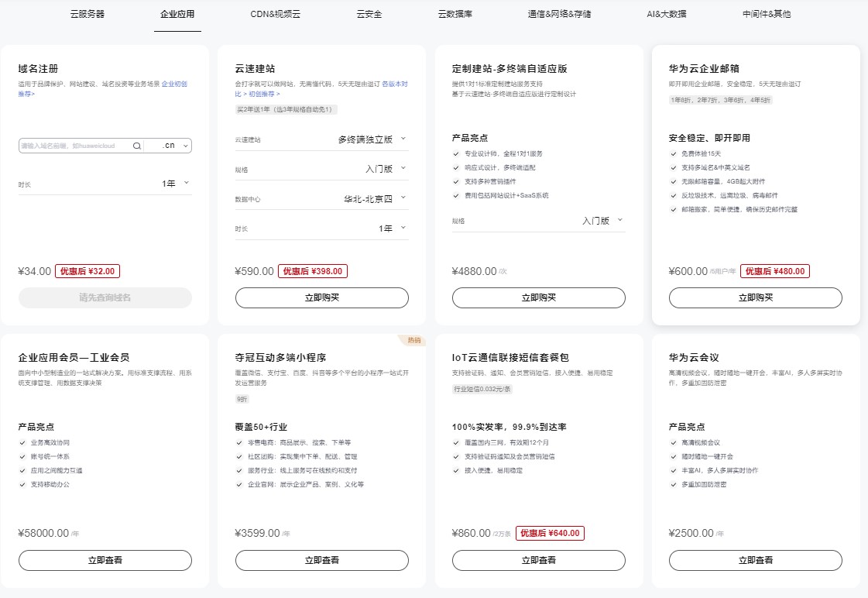
Task: Click 立即购买 for 云速建站
Action: (x=321, y=298)
